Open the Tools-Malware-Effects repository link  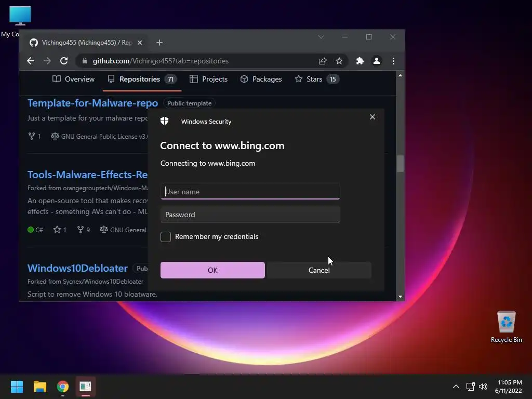[87, 175]
